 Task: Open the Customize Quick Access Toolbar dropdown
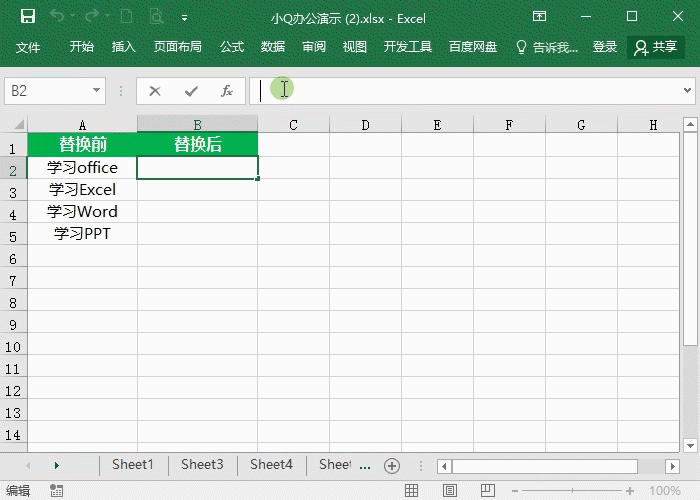[x=184, y=18]
